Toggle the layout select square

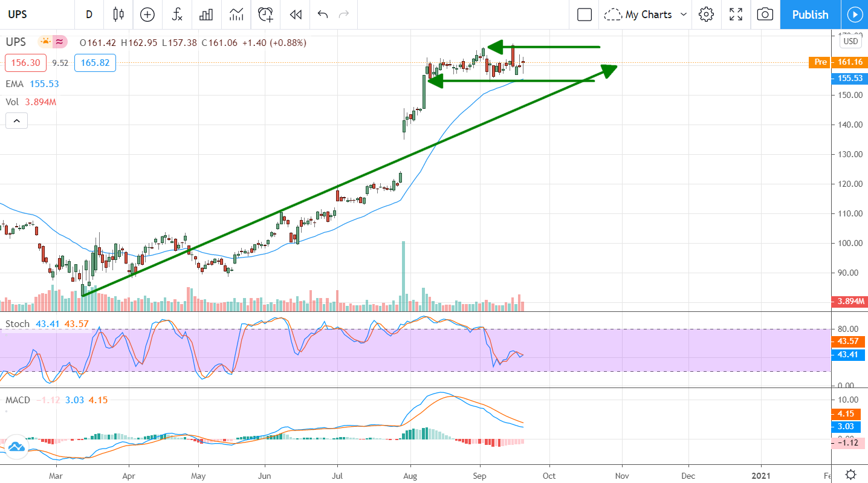583,14
